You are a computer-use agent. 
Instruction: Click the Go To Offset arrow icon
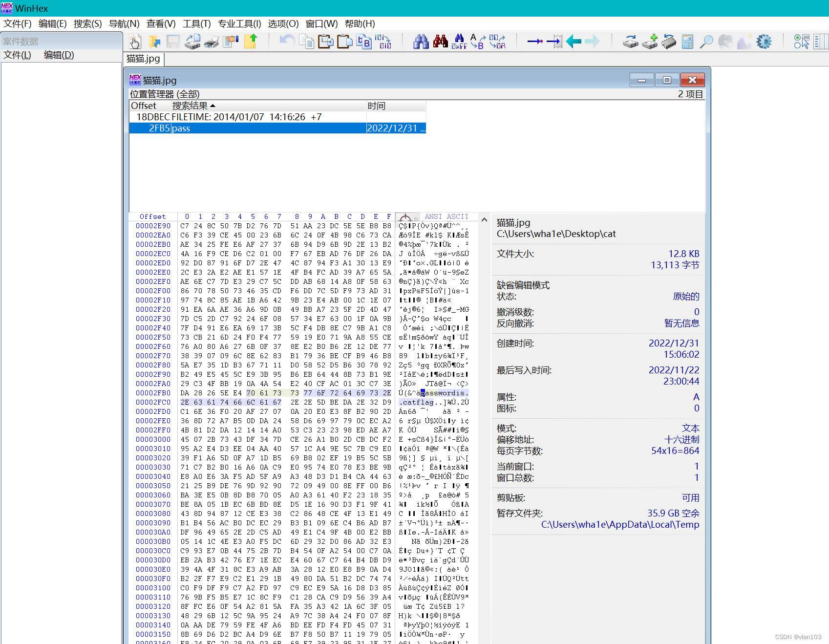click(x=535, y=42)
